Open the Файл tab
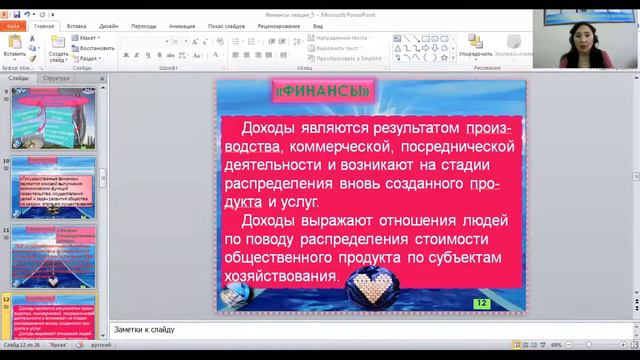640x360 pixels. tap(13, 26)
